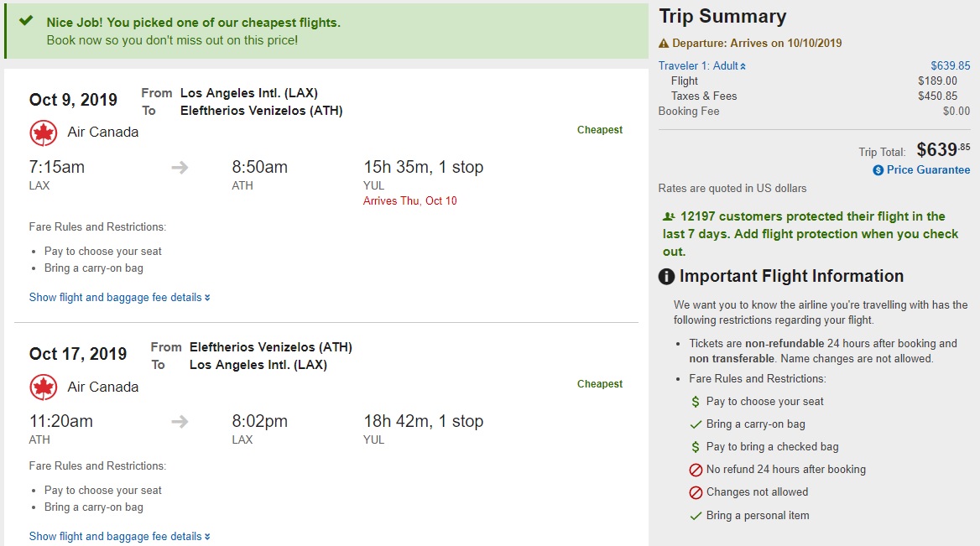The width and height of the screenshot is (980, 546).
Task: Click the 'No refund 24 hours' prohibited icon
Action: 695,470
